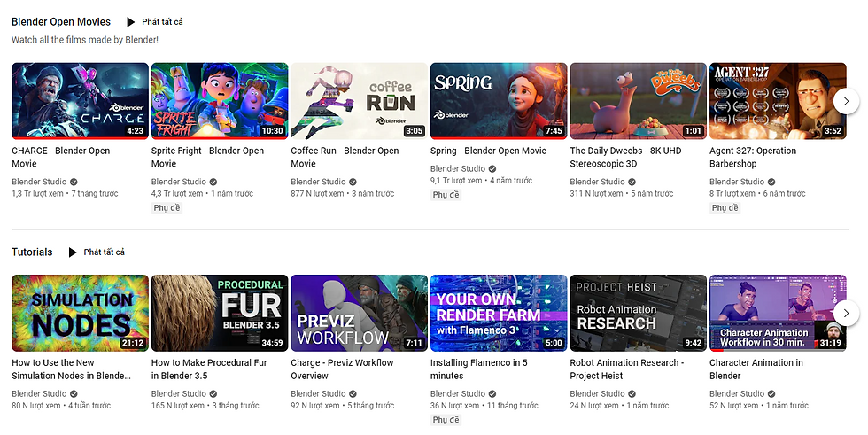Open Previz Workflow video thumbnail

[360, 313]
